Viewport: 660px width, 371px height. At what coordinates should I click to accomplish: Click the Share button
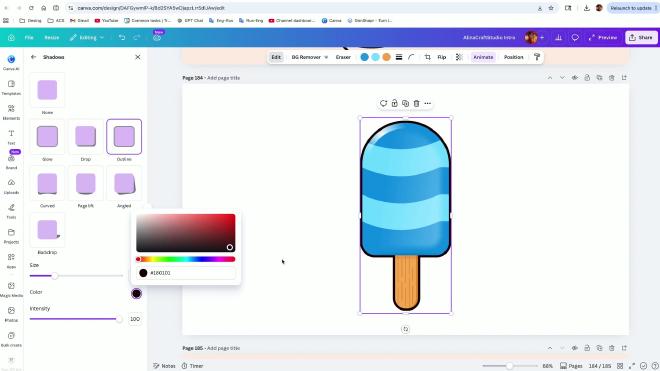coord(641,37)
